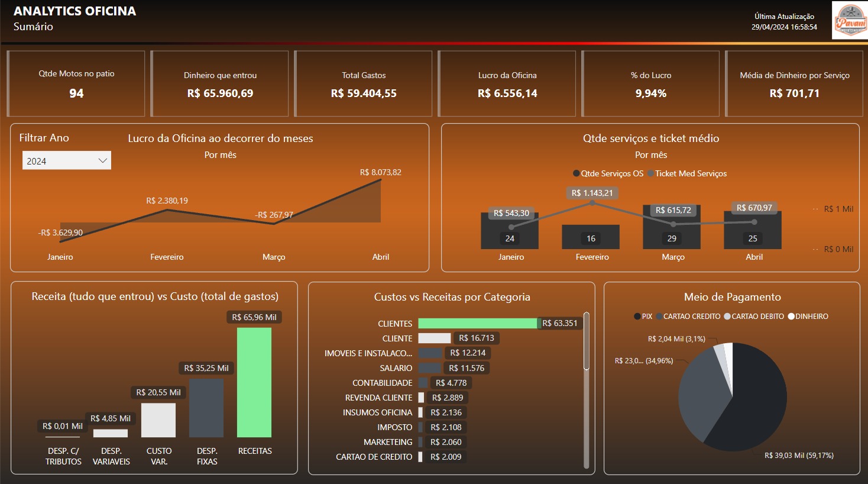
Task: Click the credit card slice of the pie
Action: 704,393
